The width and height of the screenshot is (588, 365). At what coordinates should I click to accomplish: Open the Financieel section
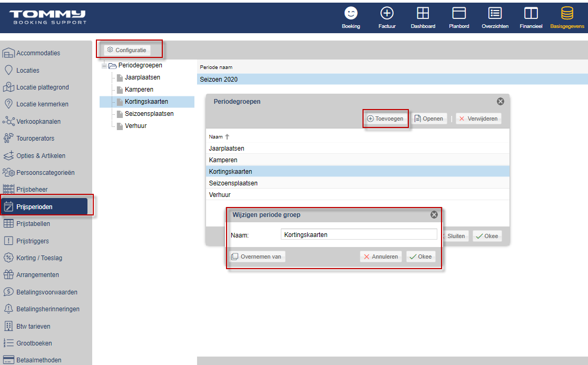(531, 18)
